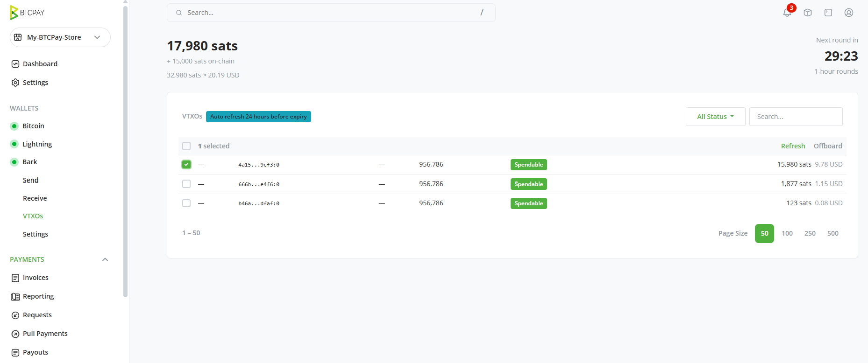This screenshot has width=868, height=363.
Task: Open the My-BTCPay-Store selector dropdown
Action: click(60, 37)
